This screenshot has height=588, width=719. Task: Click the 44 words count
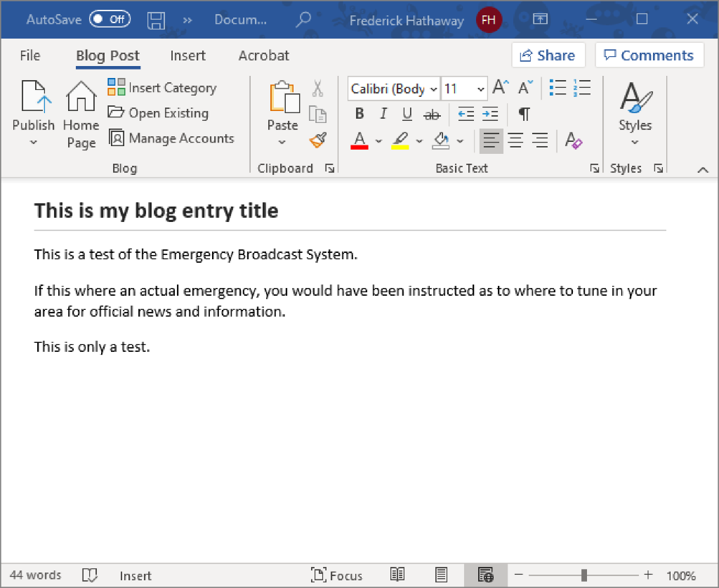35,575
